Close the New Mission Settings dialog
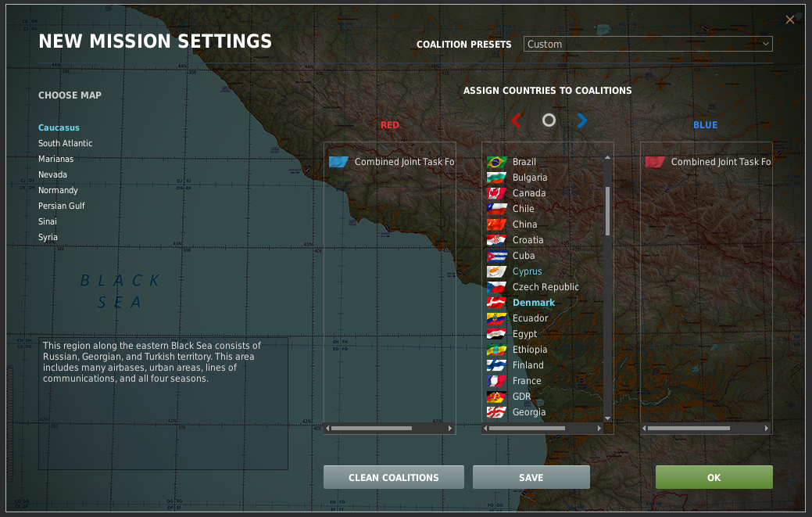This screenshot has width=812, height=517. point(790,20)
